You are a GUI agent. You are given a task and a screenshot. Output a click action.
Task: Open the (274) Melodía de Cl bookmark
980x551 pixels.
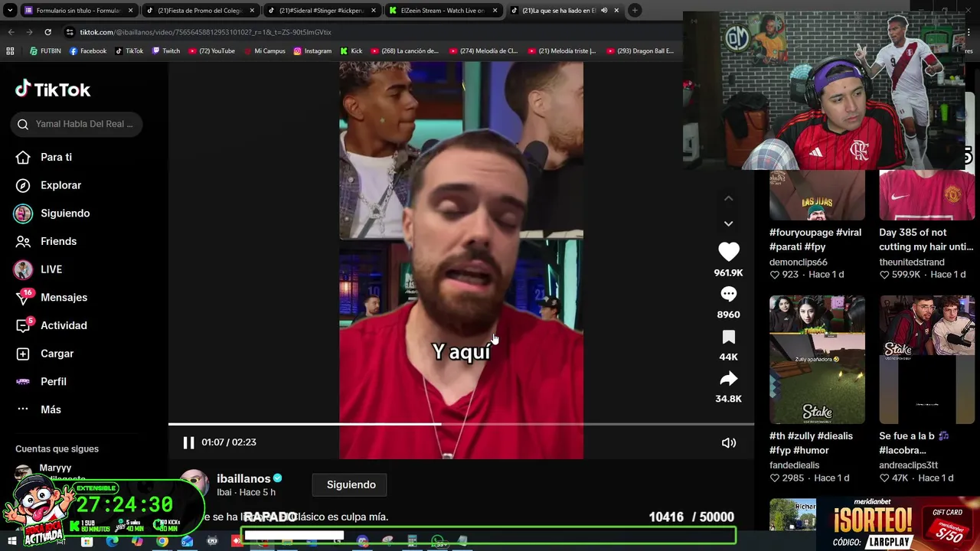[x=484, y=51]
